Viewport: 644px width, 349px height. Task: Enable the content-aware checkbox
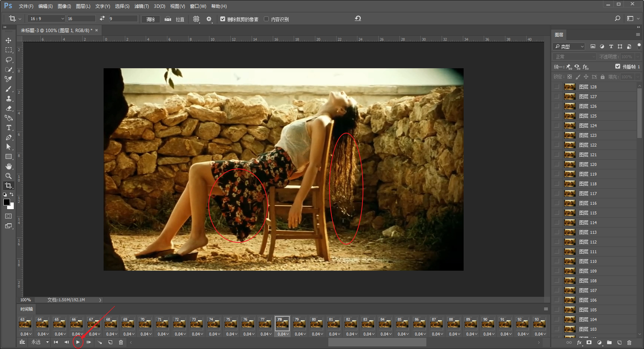266,19
